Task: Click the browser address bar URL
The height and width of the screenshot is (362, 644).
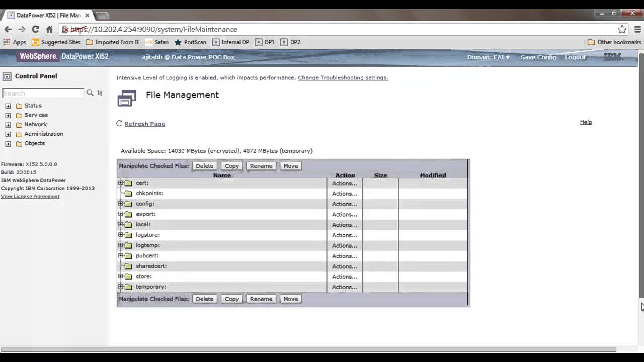Action: tap(153, 29)
